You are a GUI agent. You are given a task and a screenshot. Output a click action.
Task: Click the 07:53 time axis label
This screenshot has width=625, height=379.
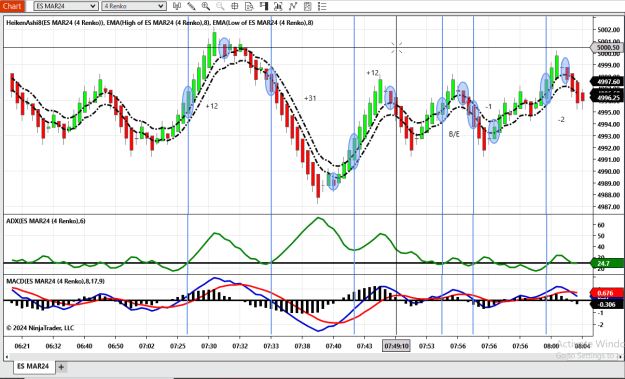tap(426, 346)
